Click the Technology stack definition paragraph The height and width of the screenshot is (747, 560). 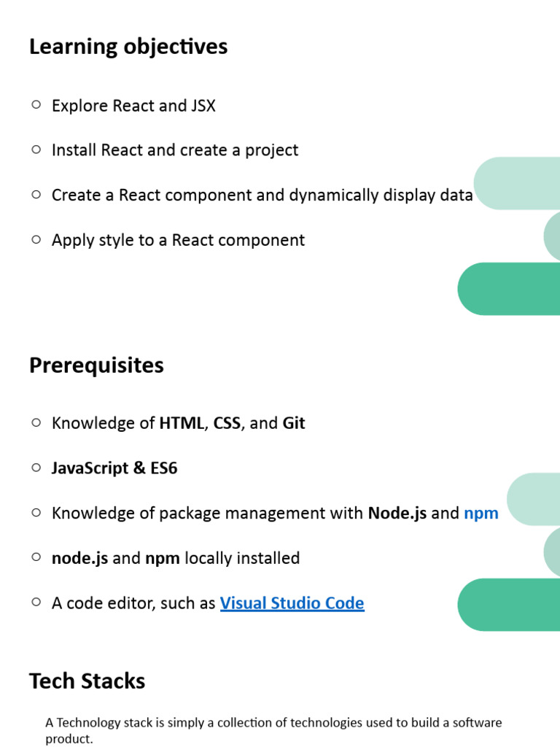tap(273, 730)
